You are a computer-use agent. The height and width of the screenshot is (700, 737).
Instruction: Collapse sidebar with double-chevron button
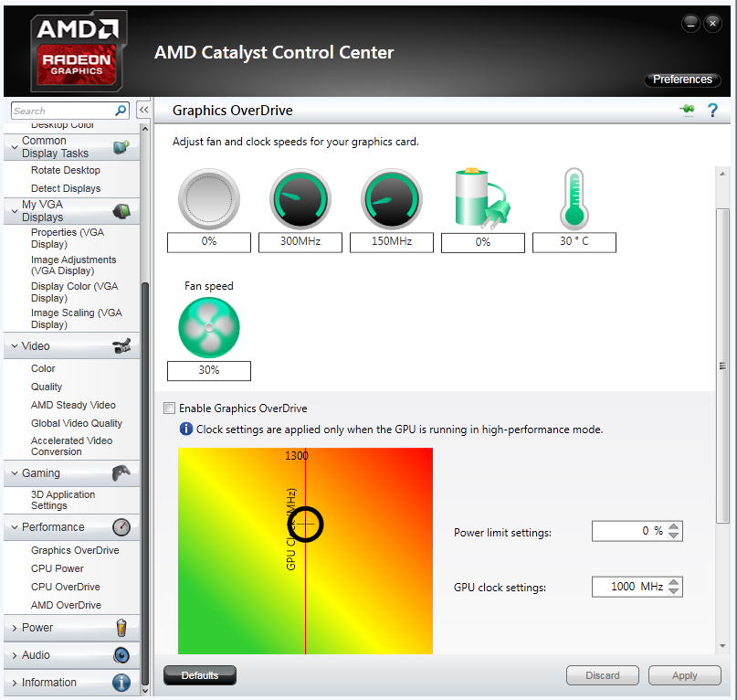[143, 110]
